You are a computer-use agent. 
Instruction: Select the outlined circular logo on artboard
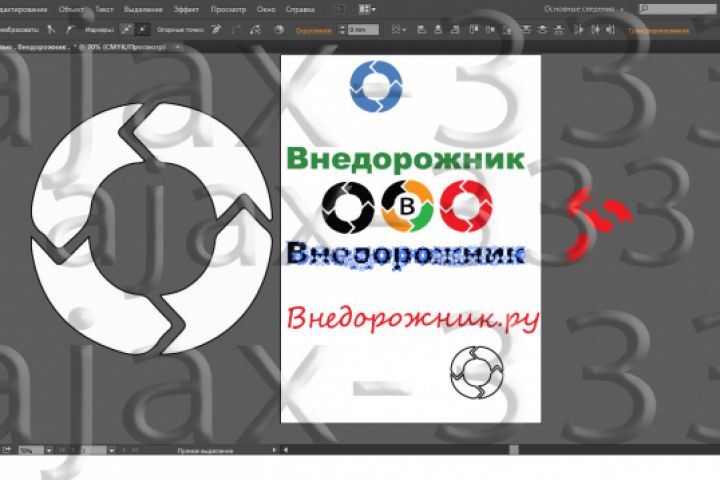pos(477,372)
